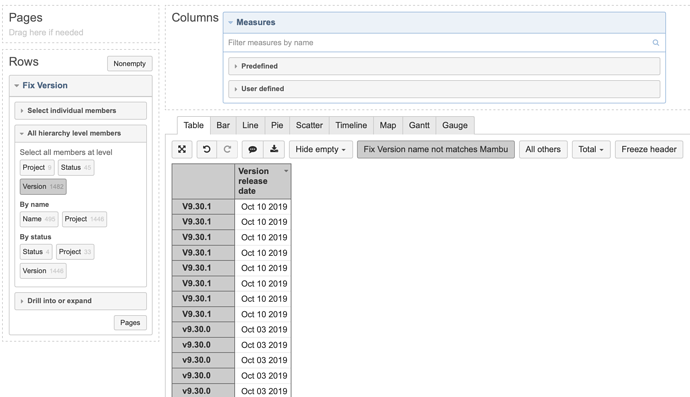Screen dimensions: 690x397
Task: Switch to the Timeline tab
Action: coord(351,125)
